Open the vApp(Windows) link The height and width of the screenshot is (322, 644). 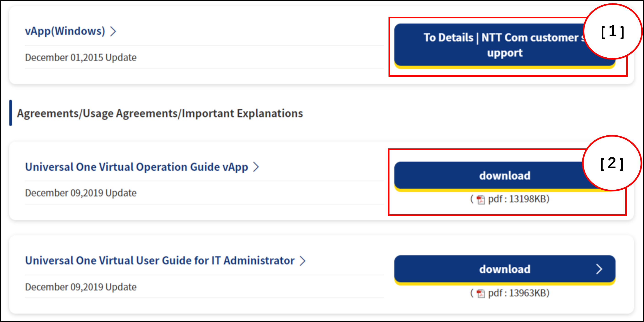tap(65, 32)
